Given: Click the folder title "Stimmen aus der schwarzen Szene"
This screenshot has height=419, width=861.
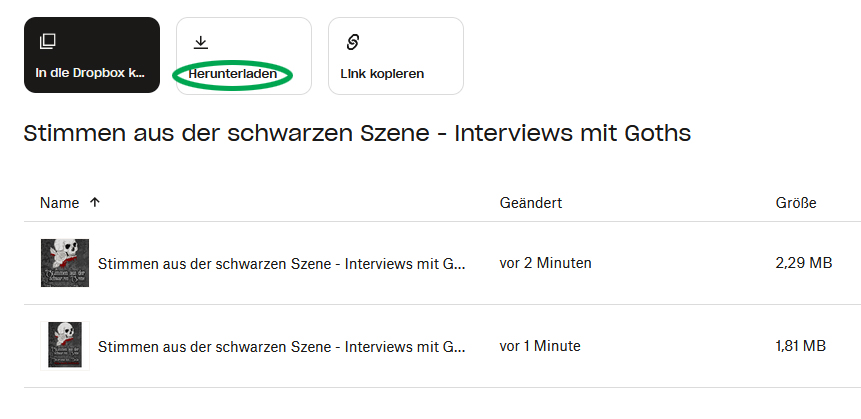Looking at the screenshot, I should coord(357,133).
